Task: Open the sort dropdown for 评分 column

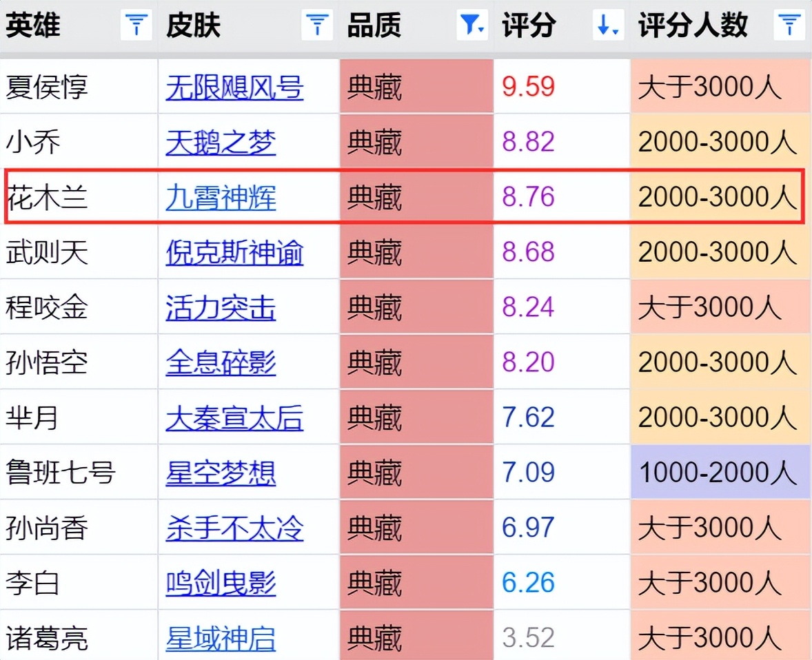Action: coord(608,25)
